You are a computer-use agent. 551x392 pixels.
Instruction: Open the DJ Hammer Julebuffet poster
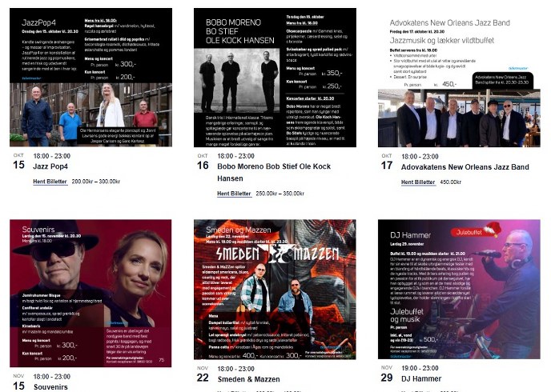[x=459, y=289]
